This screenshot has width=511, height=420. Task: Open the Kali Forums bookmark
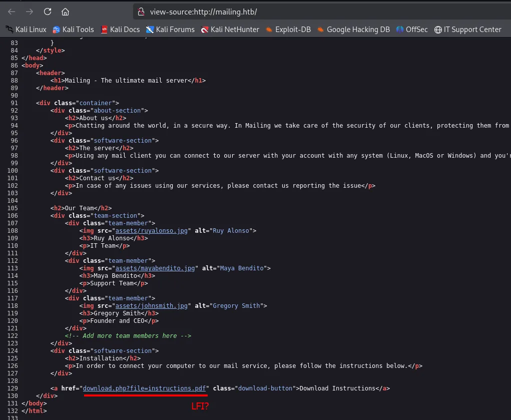click(x=170, y=30)
